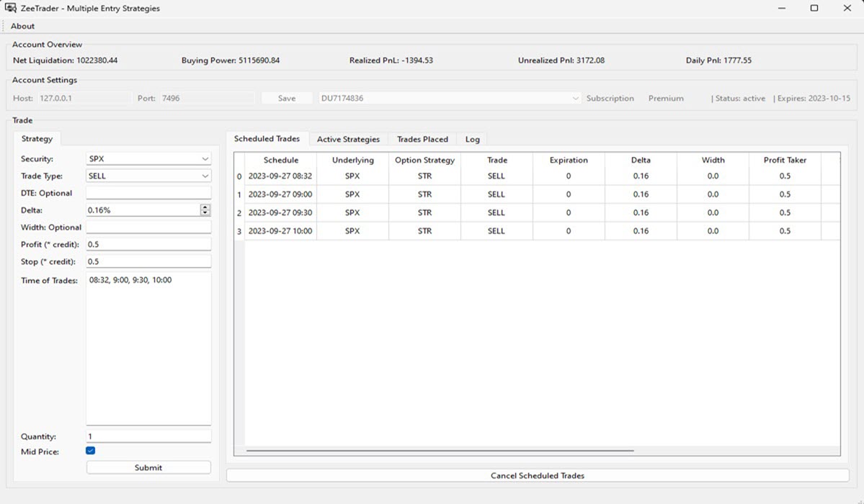Viewport: 864px width, 504px height.
Task: Click the Submit button
Action: pos(148,467)
